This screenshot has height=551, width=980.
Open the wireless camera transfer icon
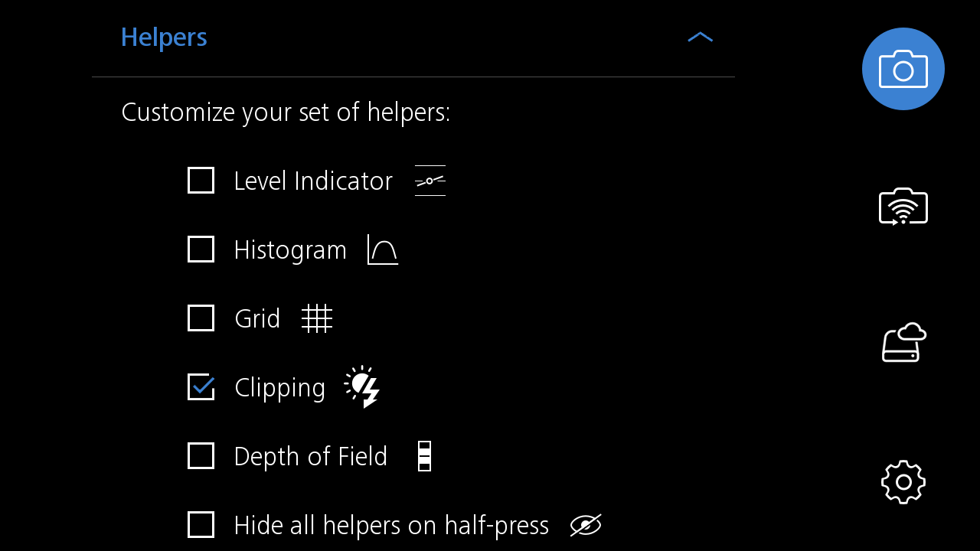[x=903, y=207]
